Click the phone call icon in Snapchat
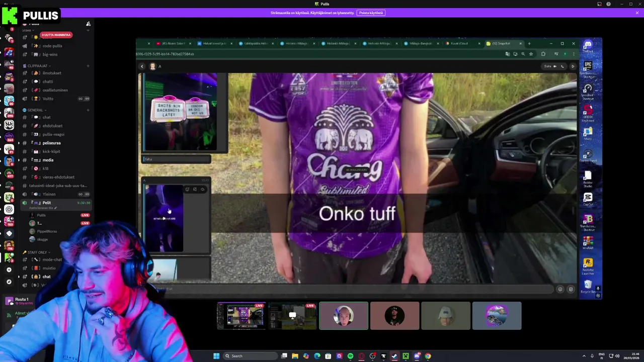 coord(562,66)
